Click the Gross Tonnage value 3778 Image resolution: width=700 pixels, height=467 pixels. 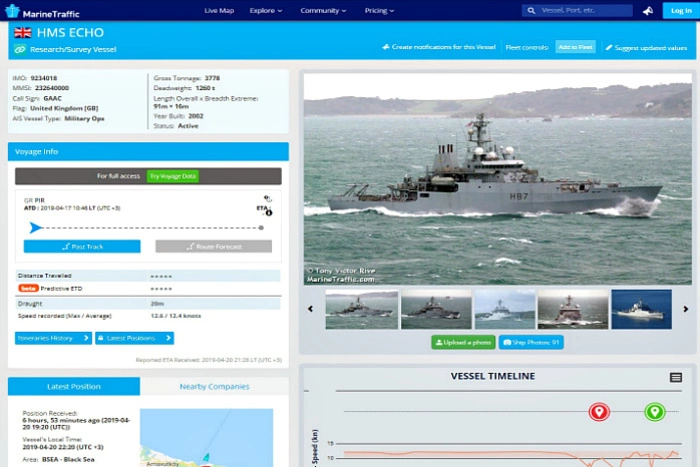pyautogui.click(x=212, y=78)
